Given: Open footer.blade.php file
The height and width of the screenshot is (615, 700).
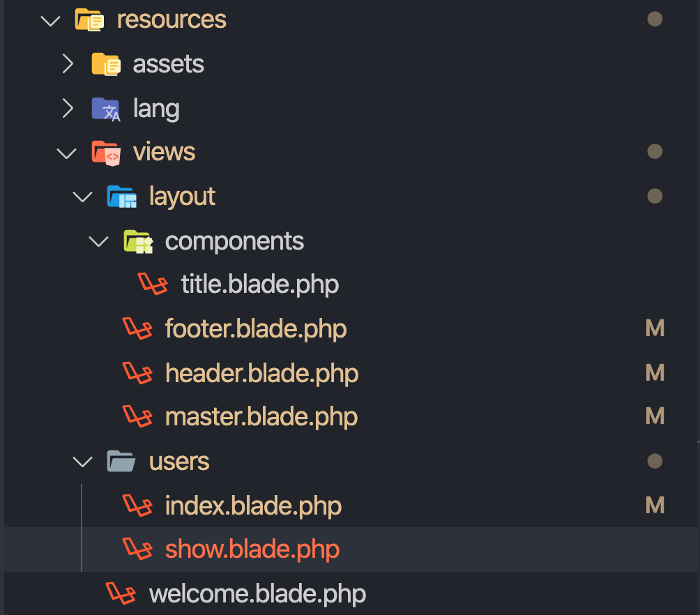Looking at the screenshot, I should 255,328.
